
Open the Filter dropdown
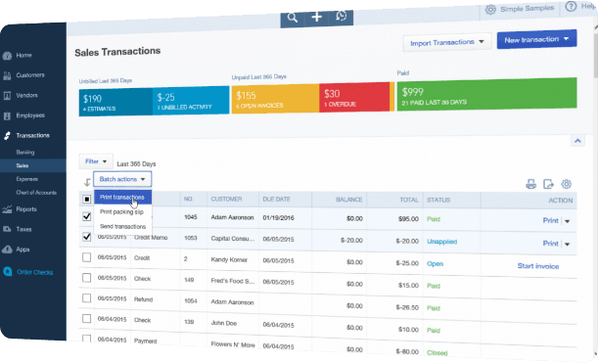pos(96,161)
